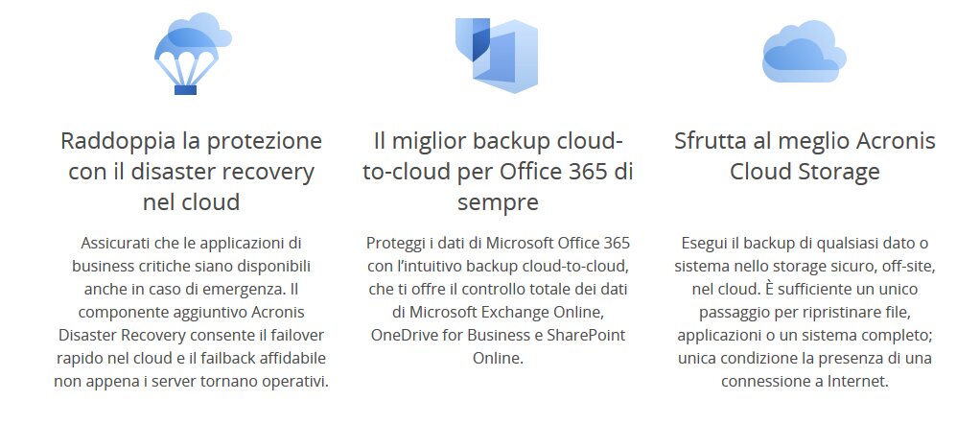Click the text 'OneDrive for Business e SharePoint'
This screenshot has width=980, height=424.
coord(498,335)
